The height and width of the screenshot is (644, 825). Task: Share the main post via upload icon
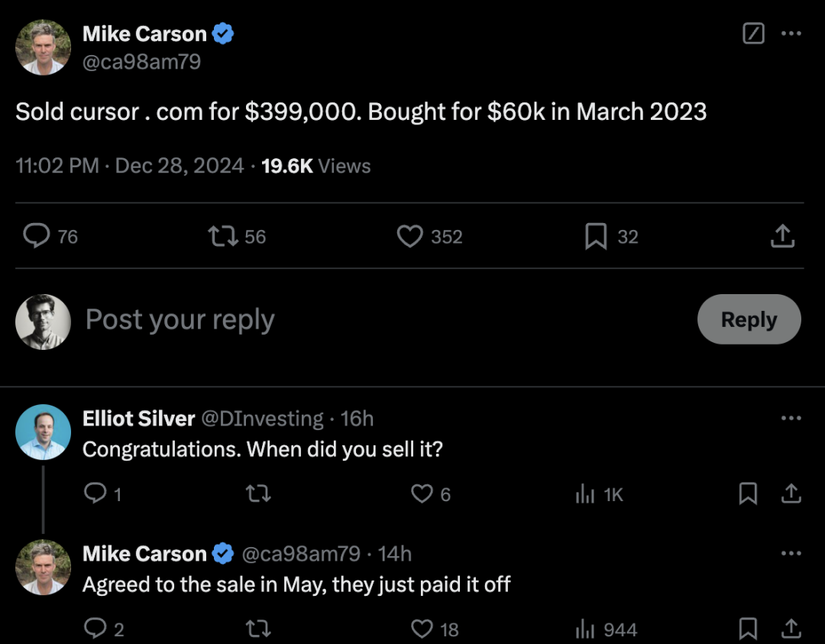click(782, 236)
